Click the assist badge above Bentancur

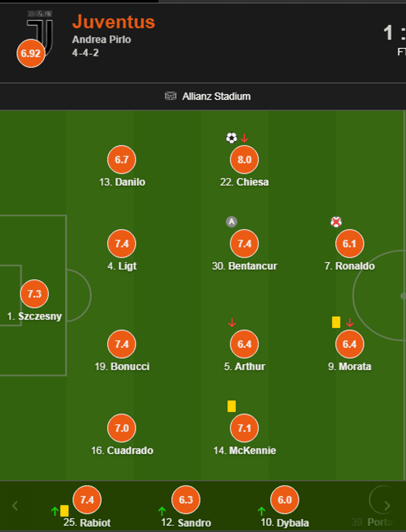tap(231, 222)
